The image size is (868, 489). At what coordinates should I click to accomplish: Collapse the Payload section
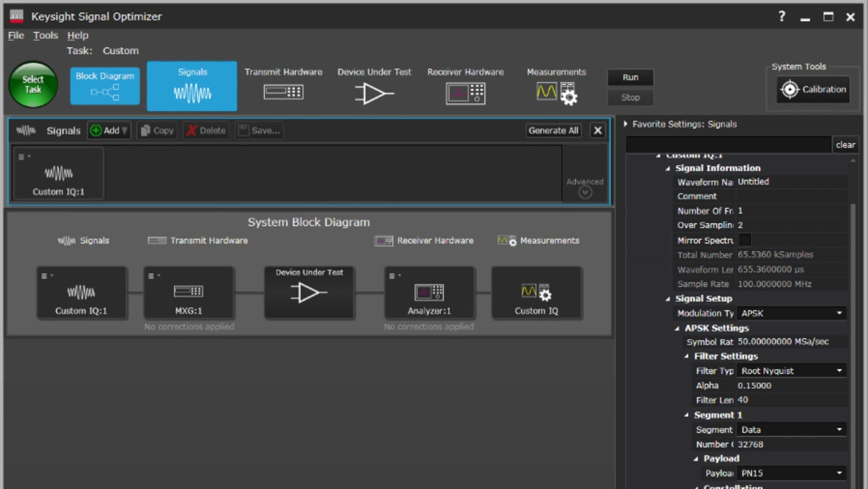pyautogui.click(x=696, y=458)
